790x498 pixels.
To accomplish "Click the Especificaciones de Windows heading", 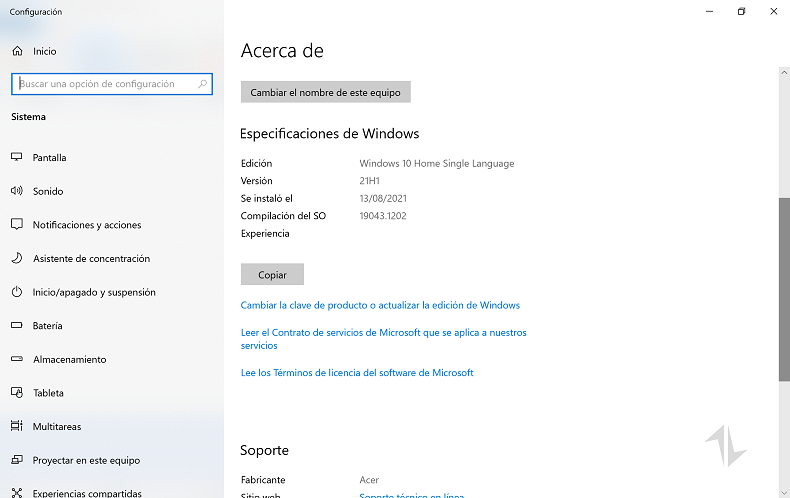I will point(330,134).
